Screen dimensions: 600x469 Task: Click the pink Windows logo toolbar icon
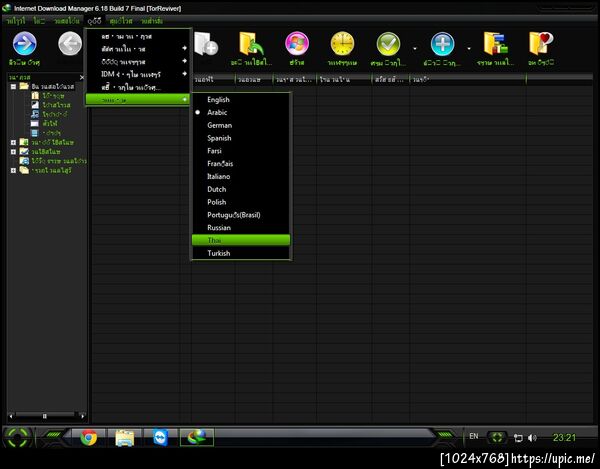tap(297, 44)
